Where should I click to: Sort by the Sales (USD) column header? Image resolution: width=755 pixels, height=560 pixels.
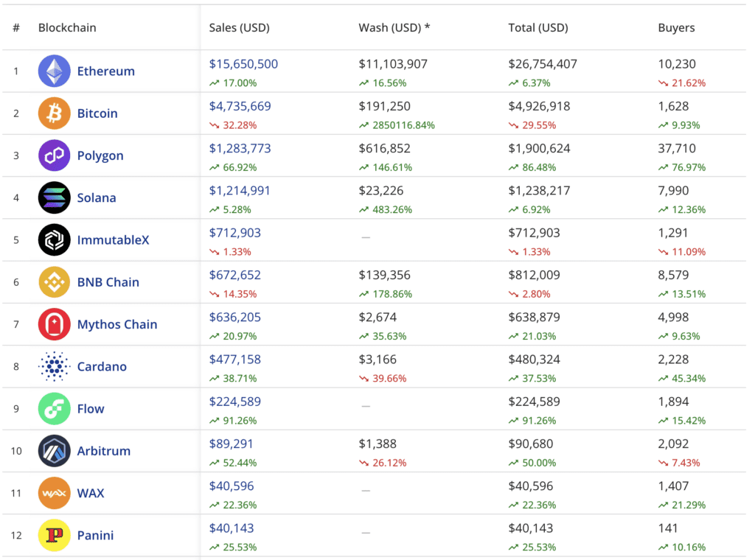[240, 28]
